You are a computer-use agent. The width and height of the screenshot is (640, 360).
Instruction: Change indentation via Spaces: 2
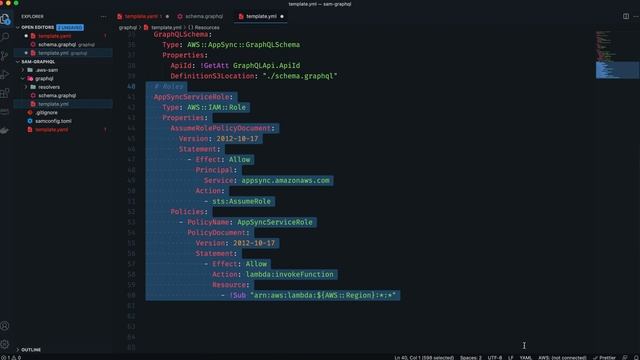tap(471, 358)
